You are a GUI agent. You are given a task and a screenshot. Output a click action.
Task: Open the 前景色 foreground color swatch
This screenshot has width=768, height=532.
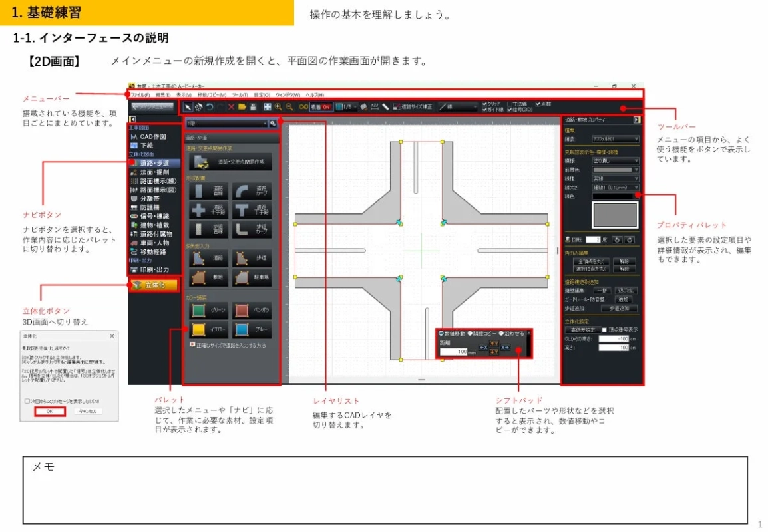[x=615, y=170]
